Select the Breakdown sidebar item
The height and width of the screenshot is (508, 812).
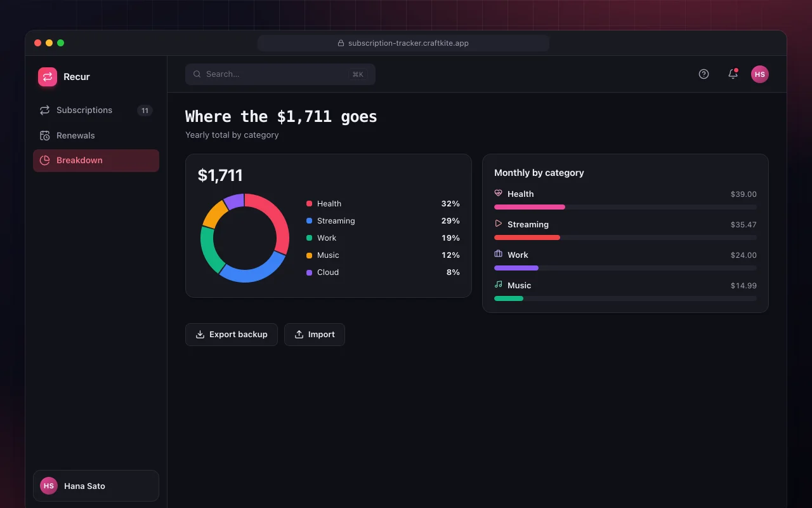(96, 161)
